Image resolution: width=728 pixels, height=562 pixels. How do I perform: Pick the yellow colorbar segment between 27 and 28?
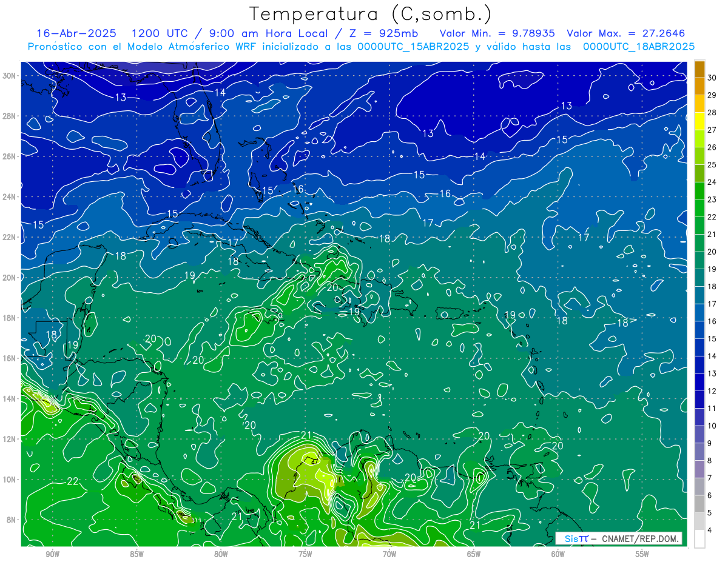tap(699, 121)
